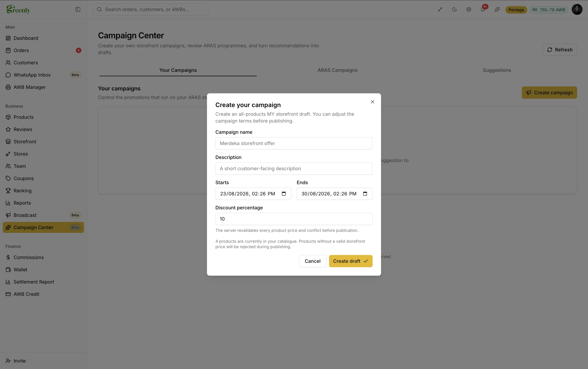Open Dashboard from sidebar
The image size is (588, 369).
click(x=43, y=38)
